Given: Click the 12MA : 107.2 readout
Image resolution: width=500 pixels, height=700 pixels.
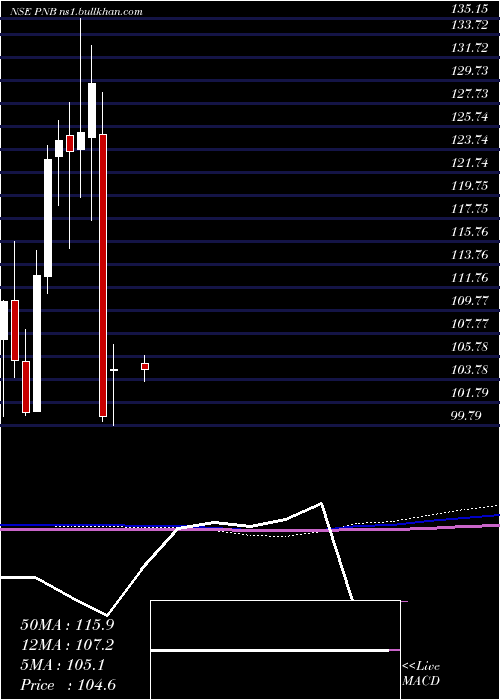Looking at the screenshot, I should pos(67,645).
